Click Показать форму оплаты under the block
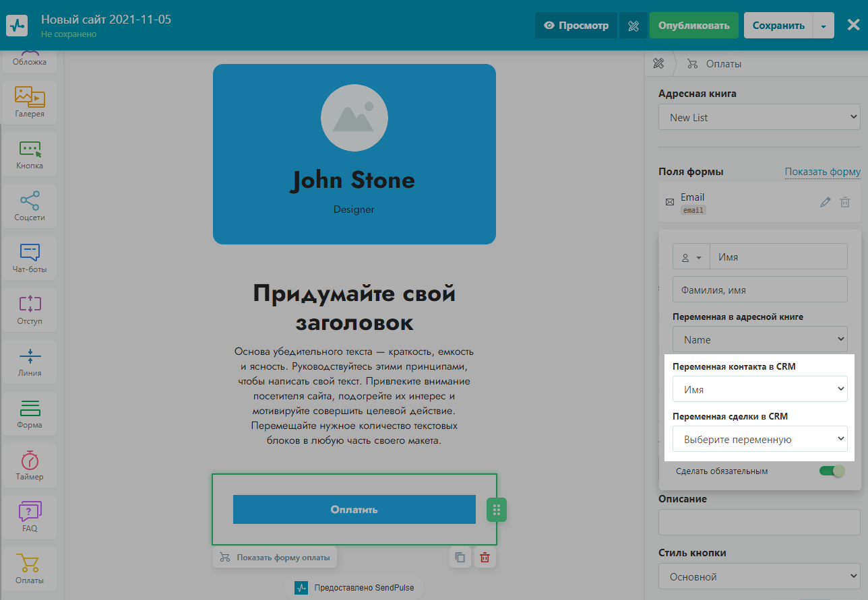The height and width of the screenshot is (600, 868). click(x=276, y=558)
